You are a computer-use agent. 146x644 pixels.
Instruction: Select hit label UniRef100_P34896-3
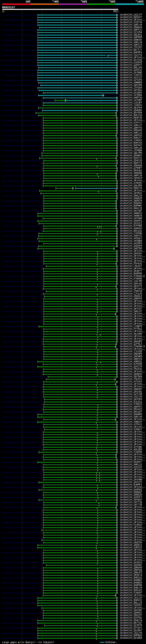(133, 347)
